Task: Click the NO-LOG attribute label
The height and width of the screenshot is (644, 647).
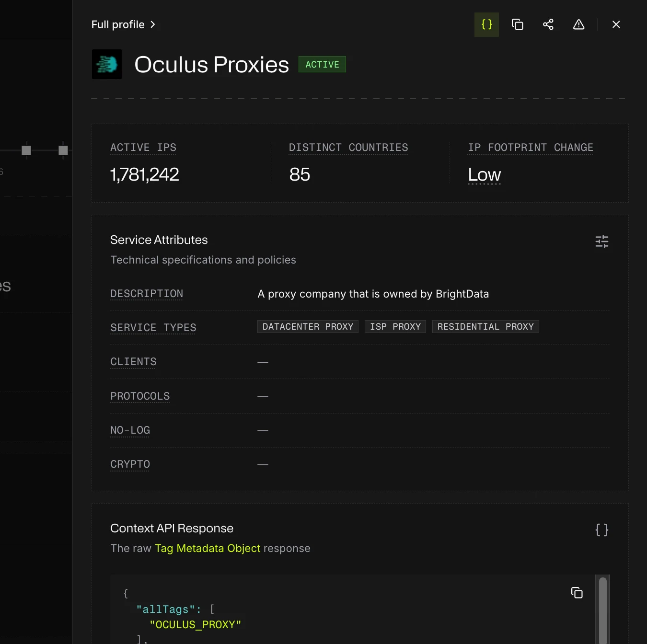Action: click(x=130, y=430)
